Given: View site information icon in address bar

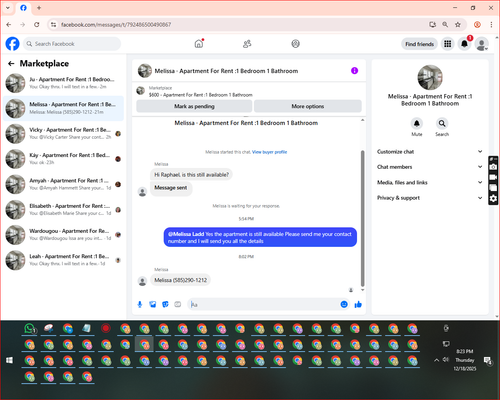Looking at the screenshot, I should click(53, 24).
